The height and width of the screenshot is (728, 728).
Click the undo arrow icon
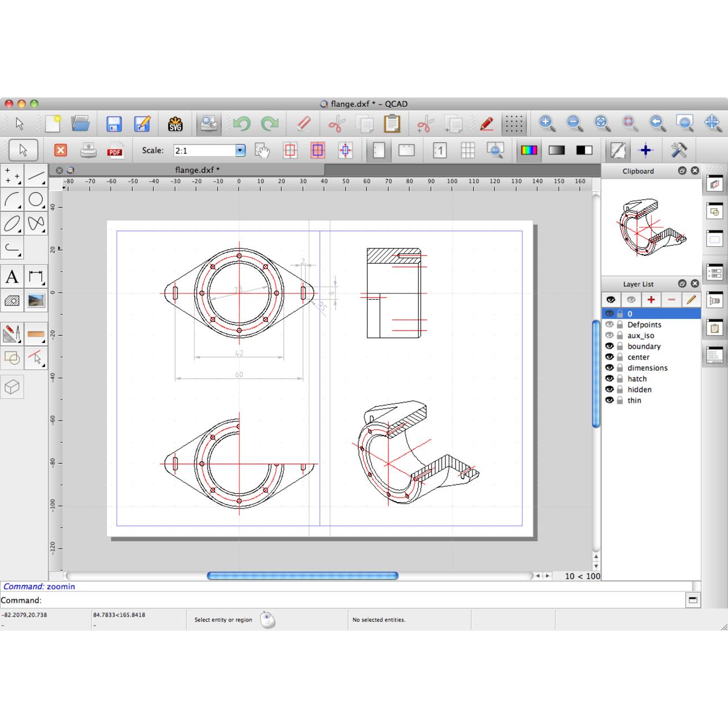point(242,123)
